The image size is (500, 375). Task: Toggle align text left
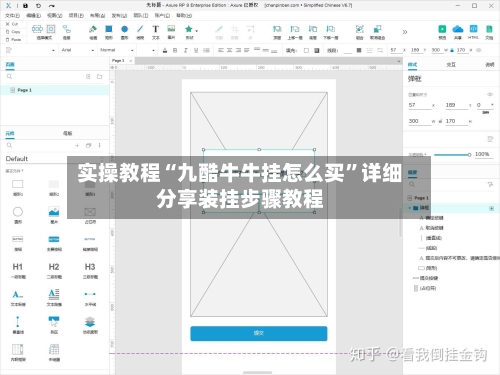(221, 50)
